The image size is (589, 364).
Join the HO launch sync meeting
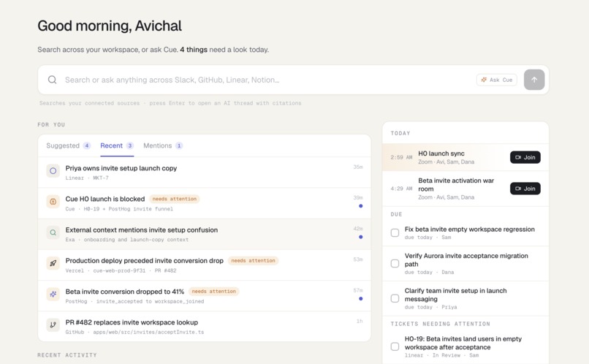[x=525, y=157]
